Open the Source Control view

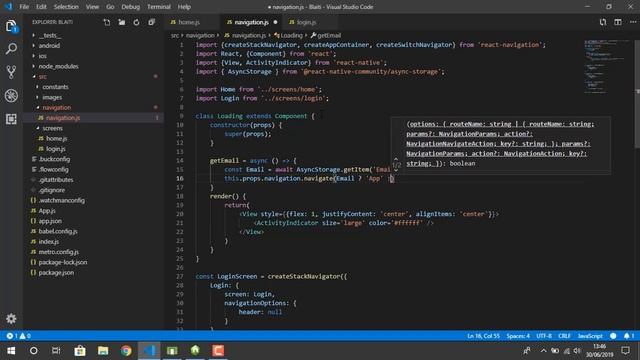point(11,72)
